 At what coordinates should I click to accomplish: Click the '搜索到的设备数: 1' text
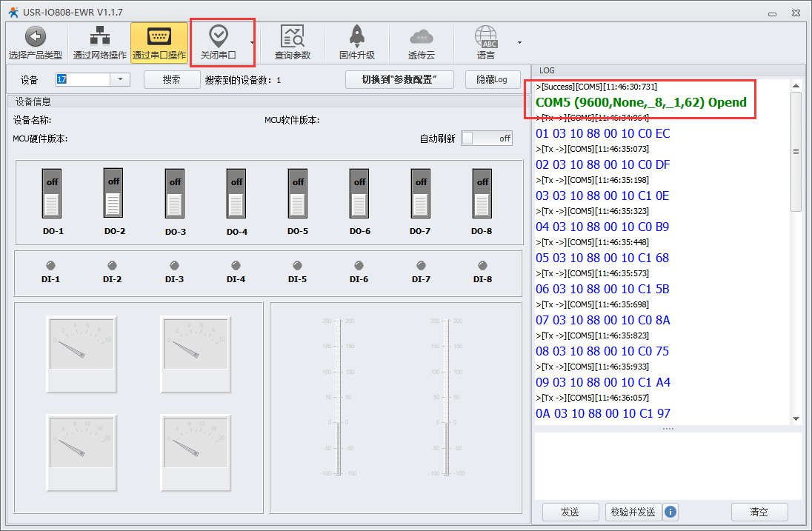point(243,80)
